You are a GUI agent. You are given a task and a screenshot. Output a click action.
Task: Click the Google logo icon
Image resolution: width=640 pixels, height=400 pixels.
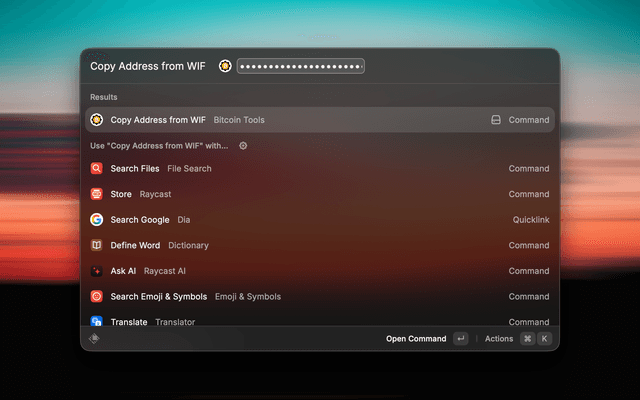[x=96, y=220]
